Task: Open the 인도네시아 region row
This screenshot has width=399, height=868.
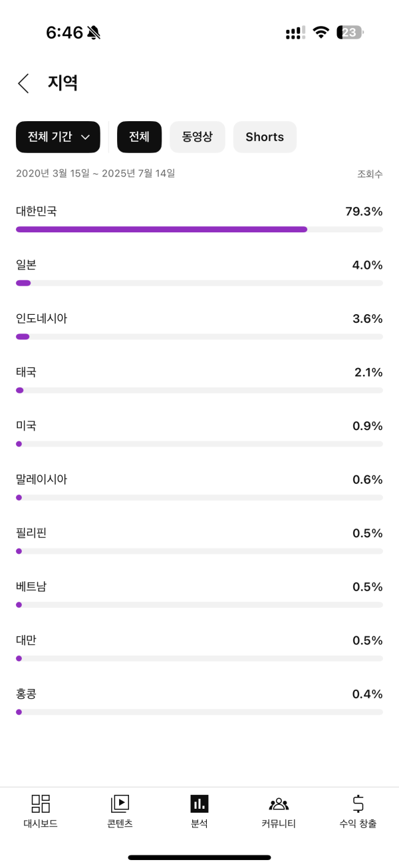Action: [x=199, y=327]
